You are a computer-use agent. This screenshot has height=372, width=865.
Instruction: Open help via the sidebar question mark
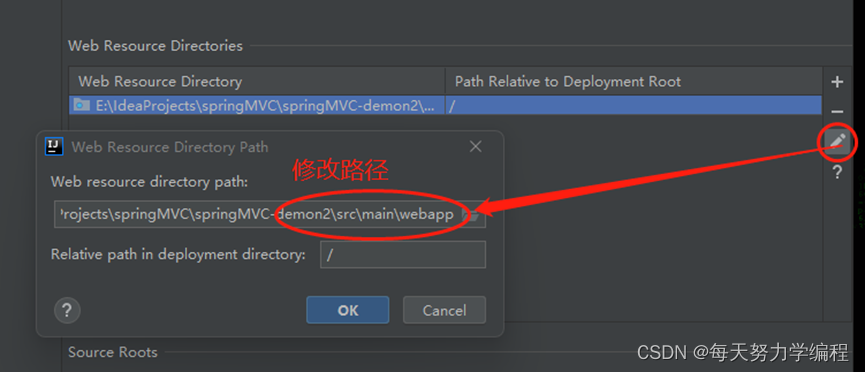pyautogui.click(x=837, y=173)
